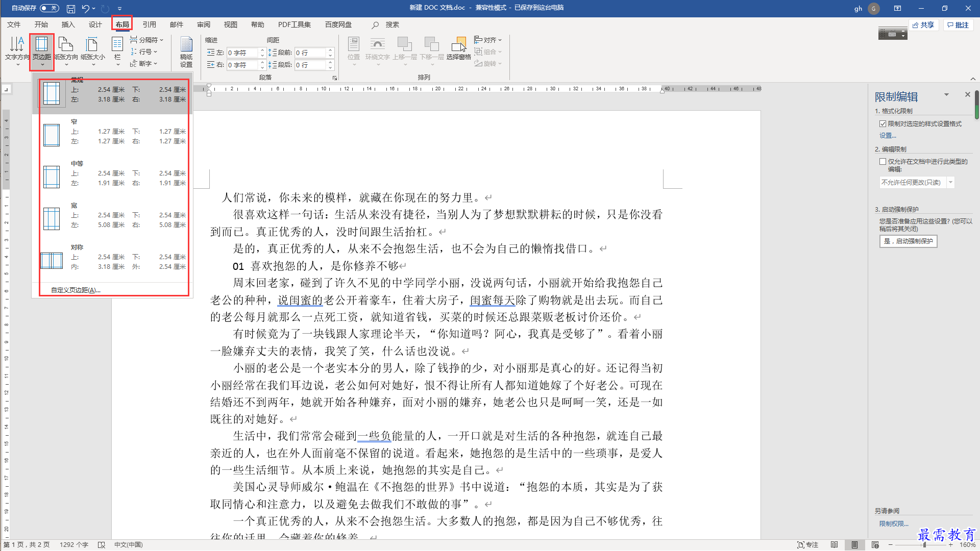Open the Restrict Permission (限制权限...) link

pos(894,524)
